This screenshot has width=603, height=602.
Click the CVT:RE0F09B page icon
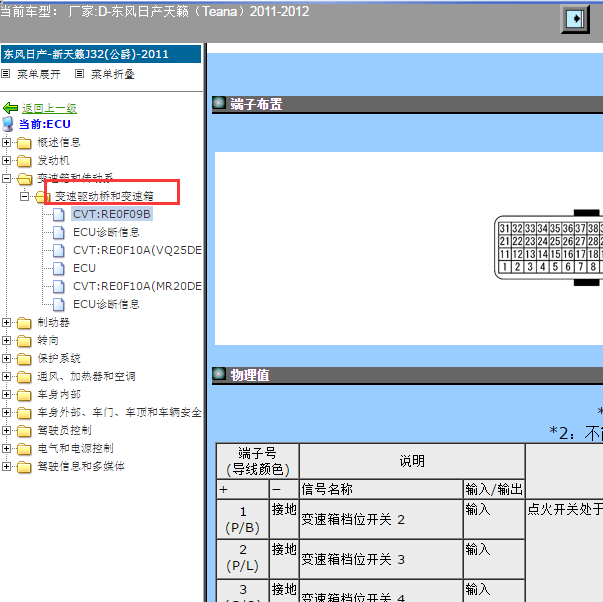pyautogui.click(x=58, y=214)
